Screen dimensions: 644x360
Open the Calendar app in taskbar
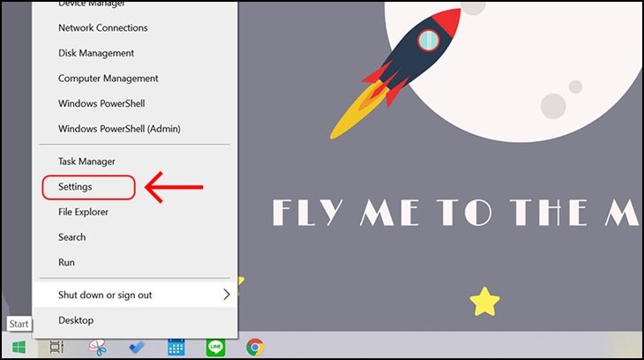click(x=176, y=347)
